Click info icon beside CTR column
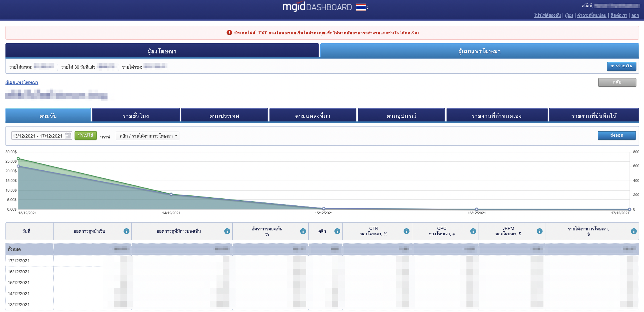This screenshot has width=644, height=312. pos(406,231)
